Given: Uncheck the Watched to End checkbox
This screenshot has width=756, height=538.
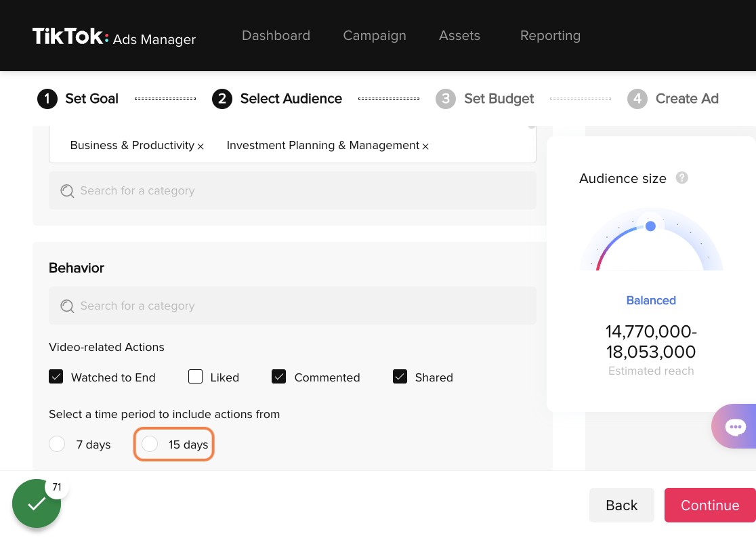Looking at the screenshot, I should 56,377.
